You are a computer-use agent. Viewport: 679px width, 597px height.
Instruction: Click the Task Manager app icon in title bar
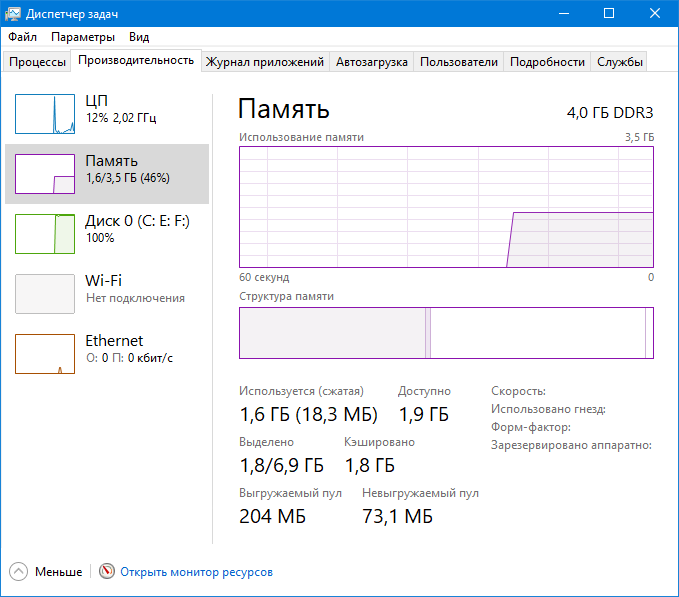[16, 13]
